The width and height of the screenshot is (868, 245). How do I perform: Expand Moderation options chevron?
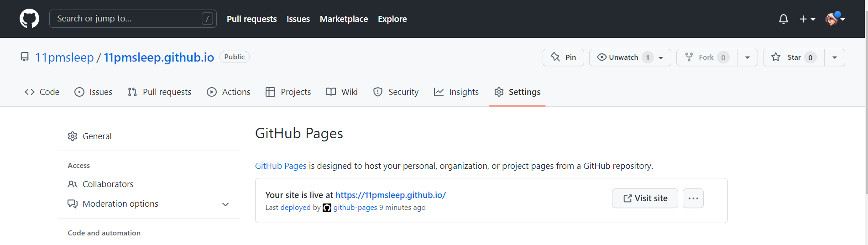[225, 204]
